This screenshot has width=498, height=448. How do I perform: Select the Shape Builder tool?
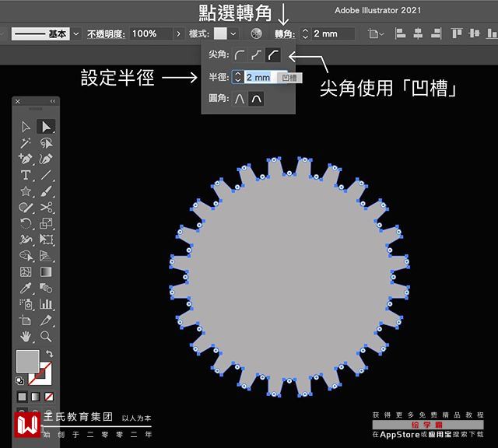(26, 256)
